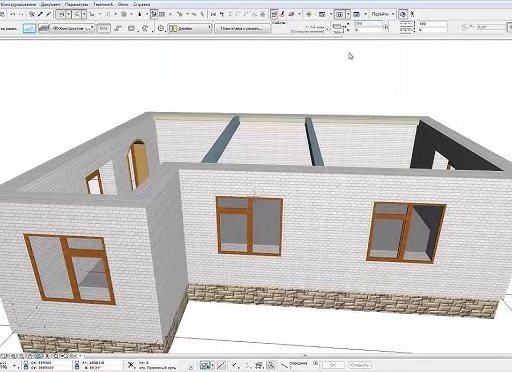
Task: Open the Дерево material dropdown
Action: [x=190, y=29]
